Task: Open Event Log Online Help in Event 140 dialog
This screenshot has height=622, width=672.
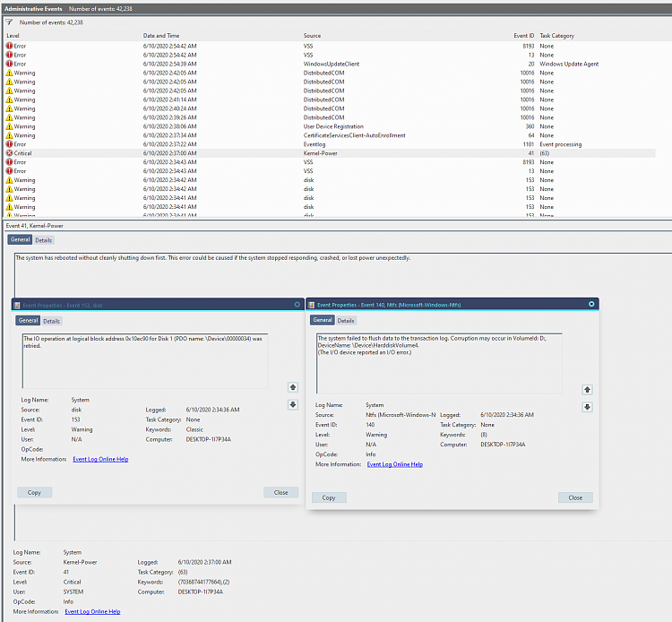Action: (395, 464)
